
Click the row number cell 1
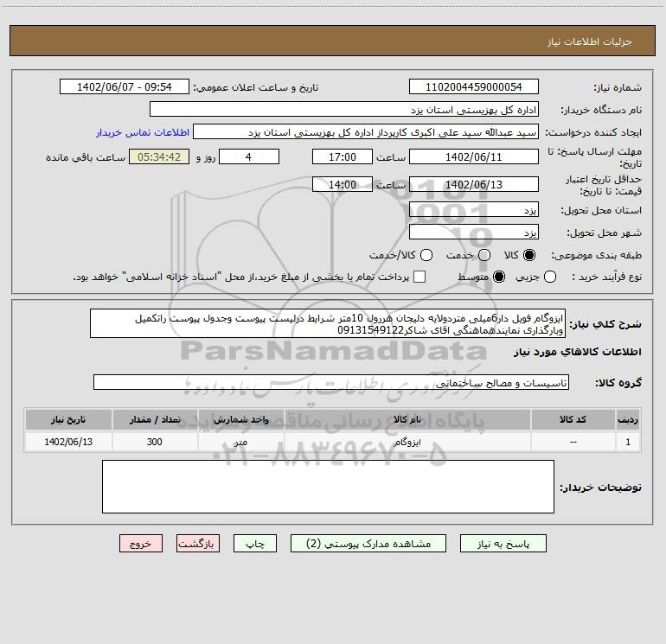(x=628, y=442)
